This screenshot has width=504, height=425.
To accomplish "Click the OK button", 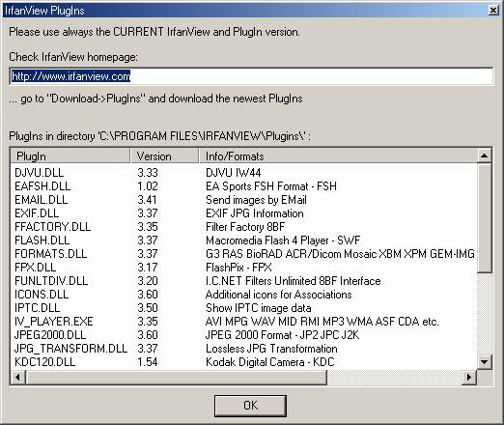I will point(250,406).
